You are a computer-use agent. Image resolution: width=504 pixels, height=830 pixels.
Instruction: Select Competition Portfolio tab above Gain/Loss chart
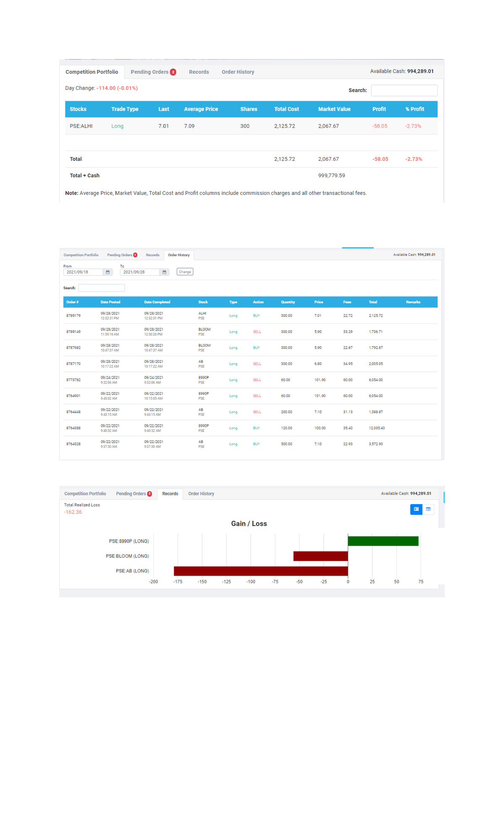85,494
